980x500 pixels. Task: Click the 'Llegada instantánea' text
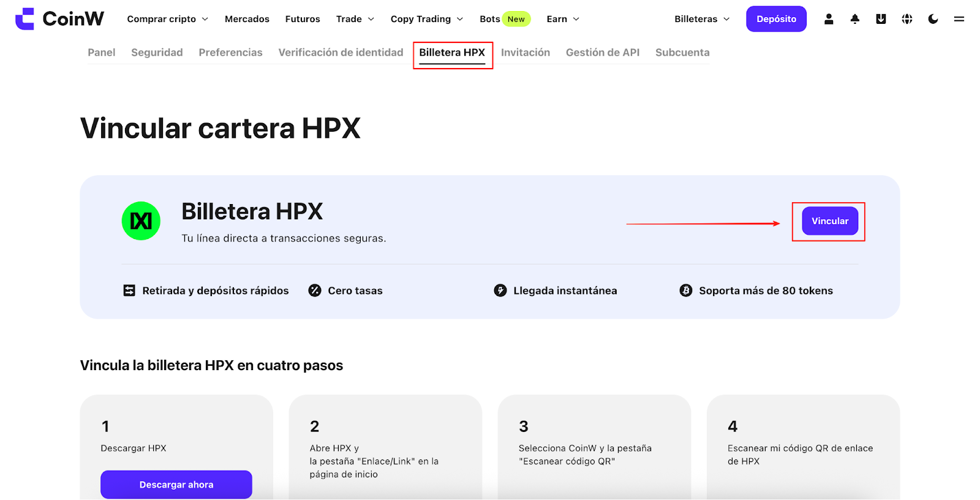tap(565, 290)
